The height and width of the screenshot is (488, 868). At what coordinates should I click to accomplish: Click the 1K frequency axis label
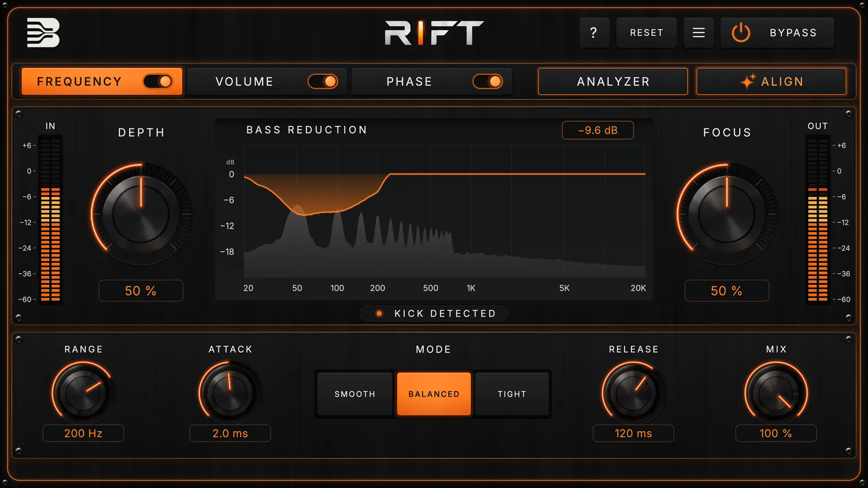coord(471,288)
